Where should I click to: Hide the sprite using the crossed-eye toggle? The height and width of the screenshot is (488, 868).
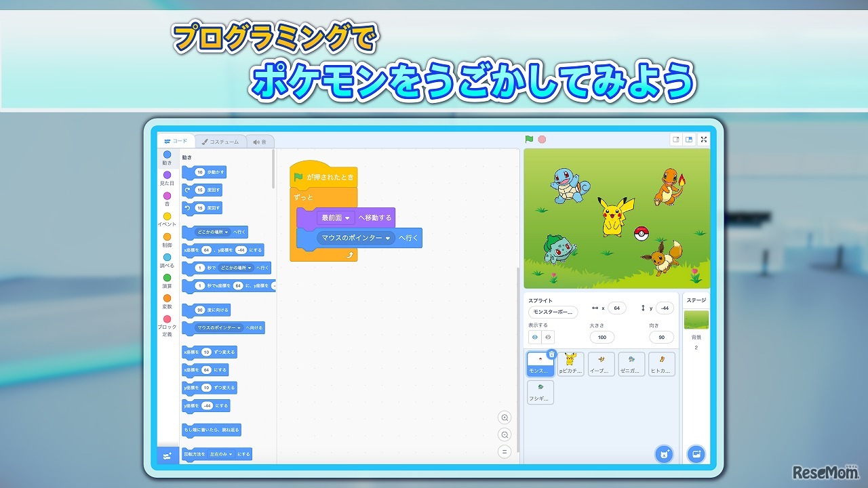(x=548, y=337)
